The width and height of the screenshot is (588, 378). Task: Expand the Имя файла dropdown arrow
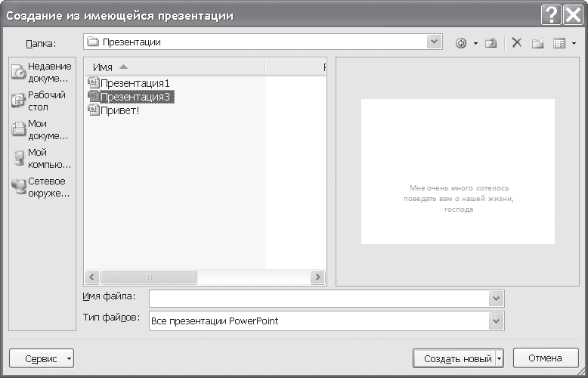point(496,299)
